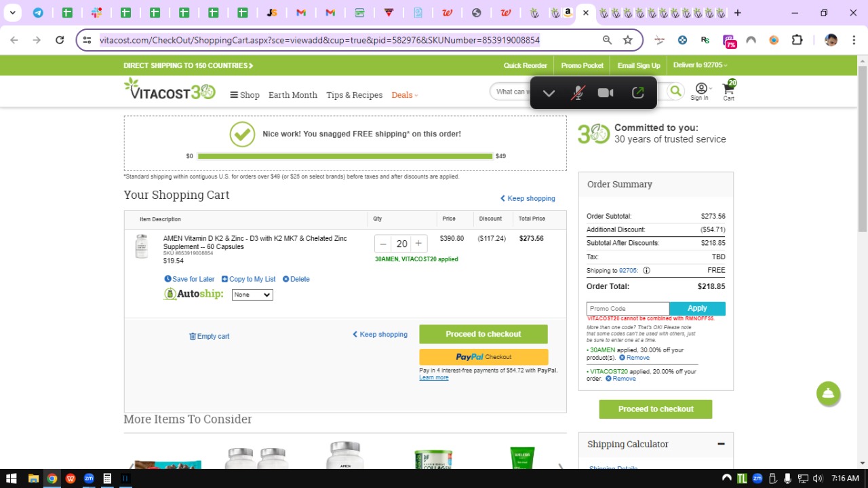Click the shipping info icon next to 92705
Image resolution: width=868 pixels, height=488 pixels.
point(646,270)
